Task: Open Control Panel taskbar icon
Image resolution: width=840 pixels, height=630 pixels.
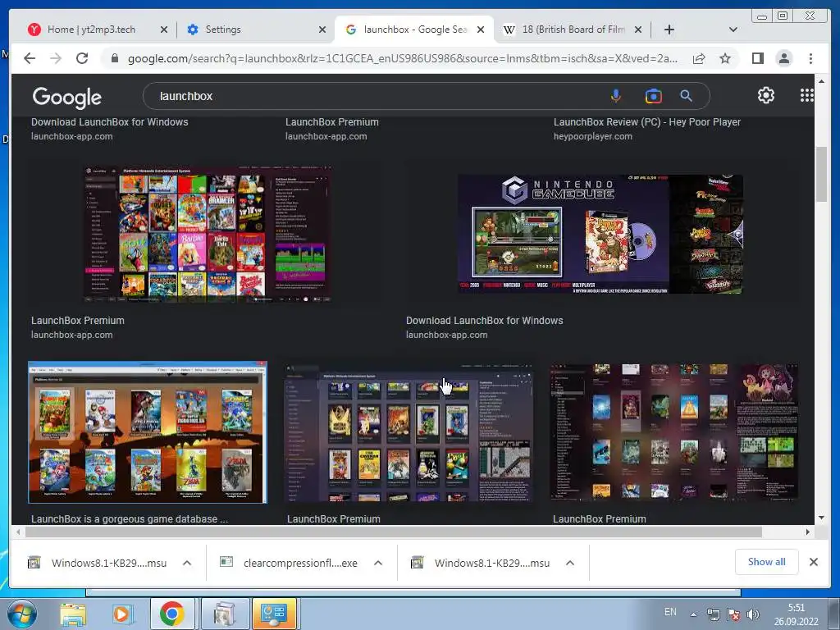Action: [274, 614]
